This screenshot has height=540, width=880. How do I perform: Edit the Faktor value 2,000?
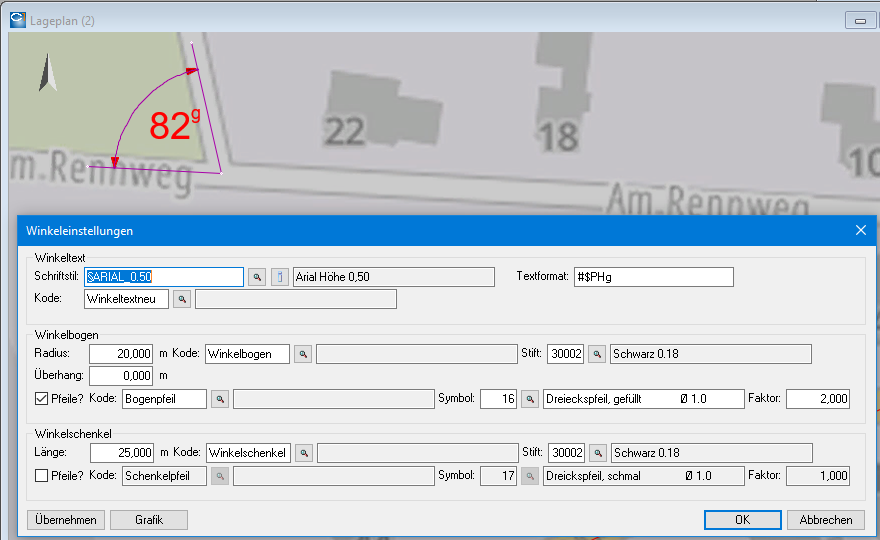click(x=818, y=399)
